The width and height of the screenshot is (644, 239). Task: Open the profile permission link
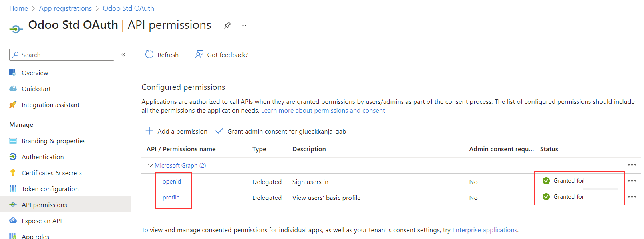click(x=171, y=198)
